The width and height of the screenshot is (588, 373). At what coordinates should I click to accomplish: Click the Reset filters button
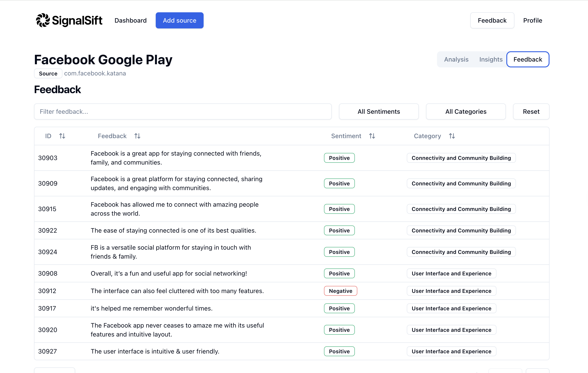[x=531, y=111]
